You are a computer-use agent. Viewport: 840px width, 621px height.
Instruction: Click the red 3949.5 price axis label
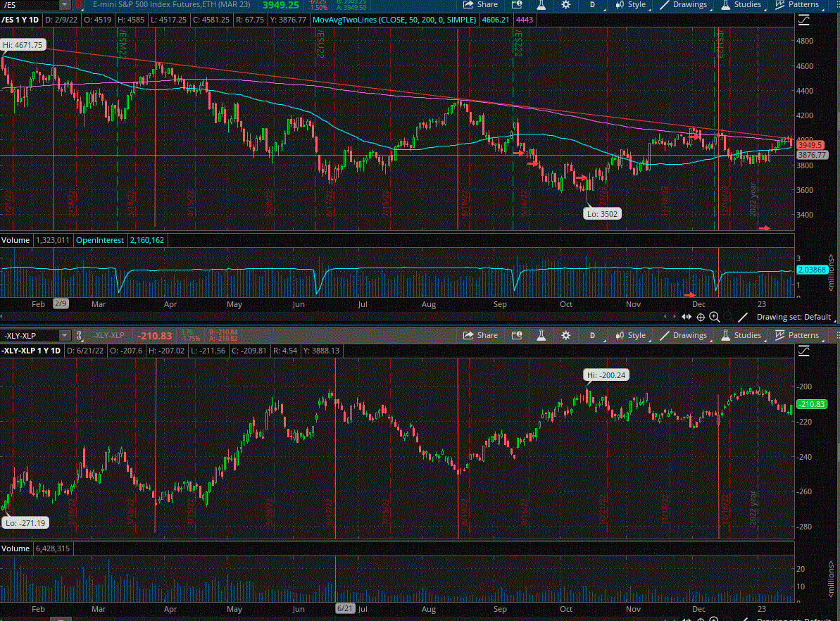coord(810,145)
